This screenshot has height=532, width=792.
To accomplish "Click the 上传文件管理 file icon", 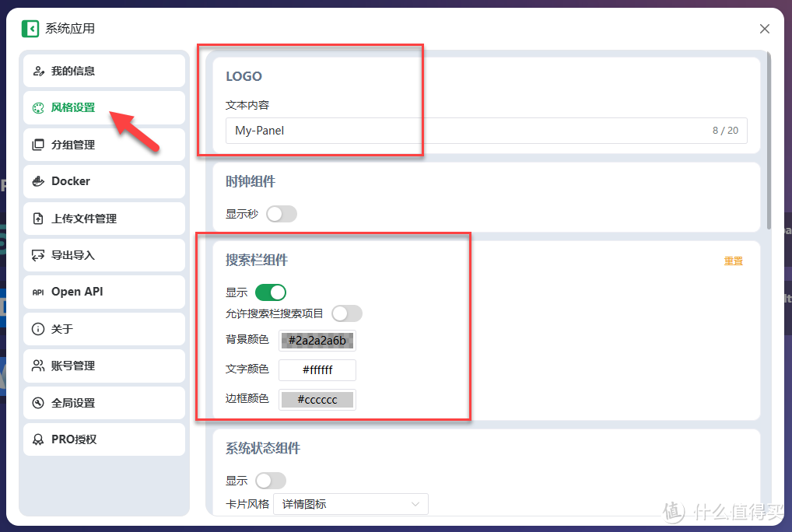I will tap(38, 219).
